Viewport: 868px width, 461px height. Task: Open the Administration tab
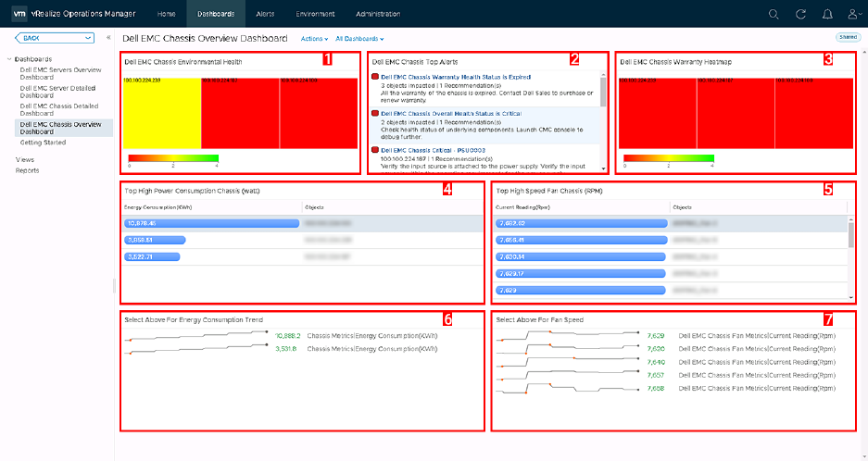click(x=378, y=14)
